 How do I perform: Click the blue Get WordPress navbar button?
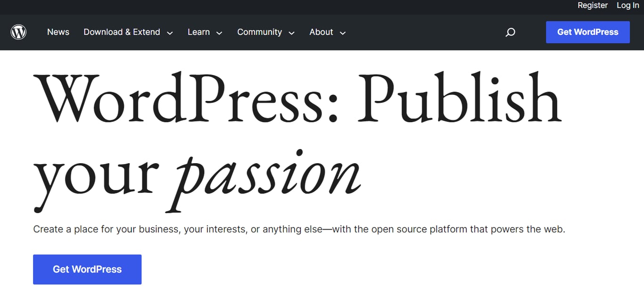[587, 32]
